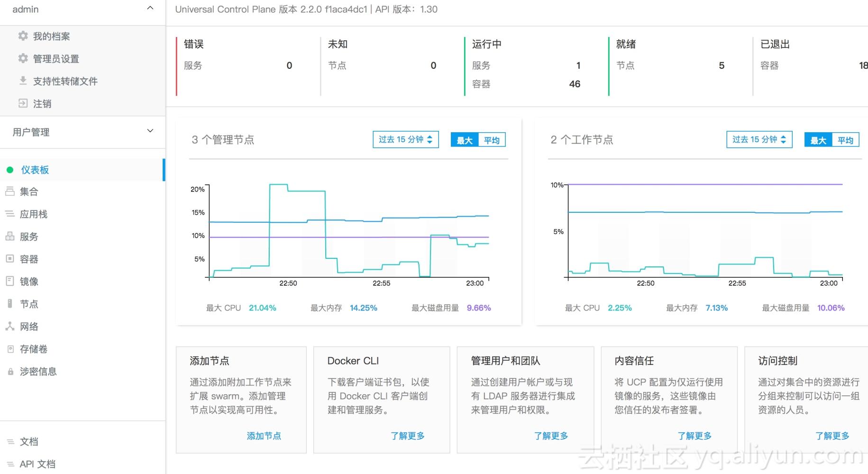Click the image icon beside 镜像

(9, 281)
